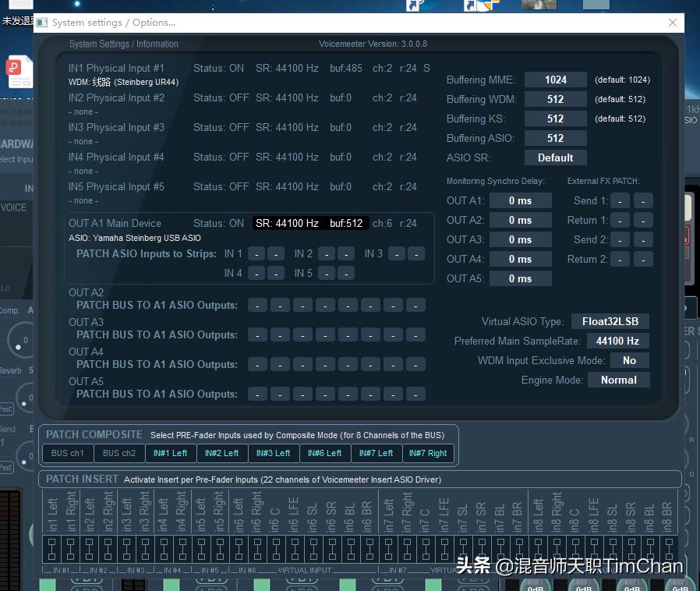Adjust the OUT A1 monitoring delay field
Screen dimensions: 700x591
520,200
